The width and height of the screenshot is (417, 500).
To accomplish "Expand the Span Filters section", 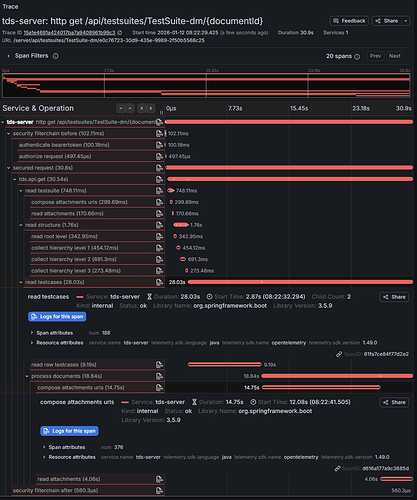I will 9,56.
